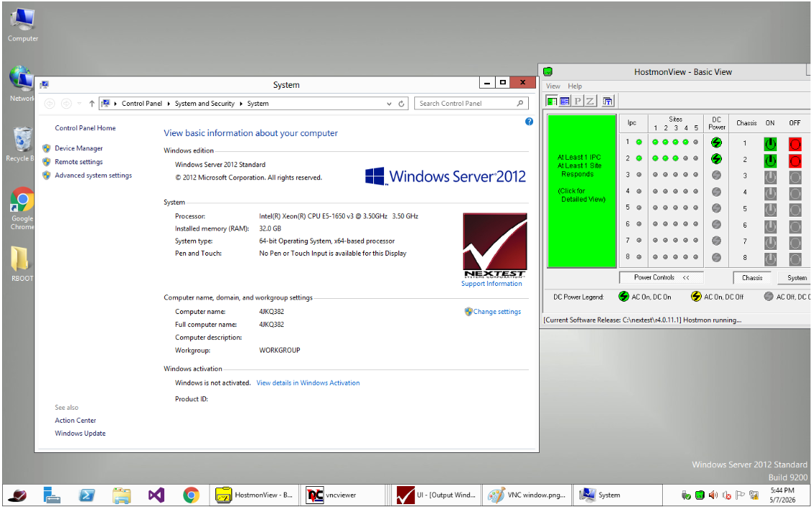
Task: Click the search magnifier icon in Control Panel
Action: coord(520,104)
